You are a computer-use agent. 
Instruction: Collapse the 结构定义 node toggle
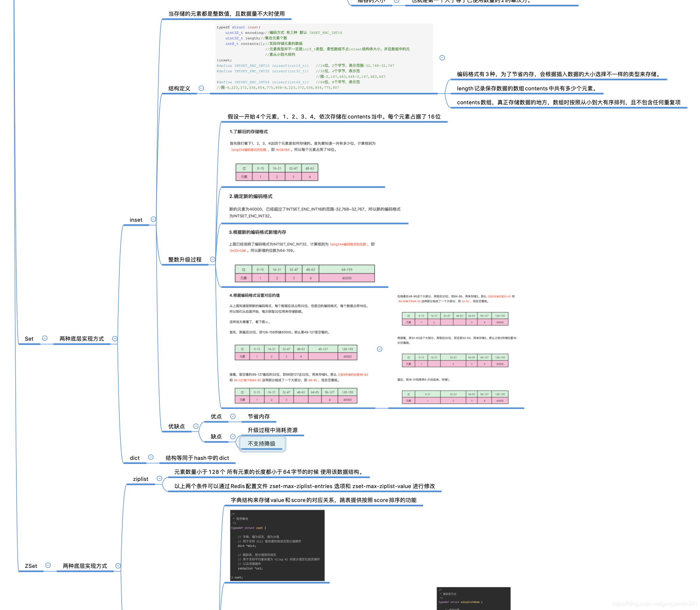pos(201,88)
